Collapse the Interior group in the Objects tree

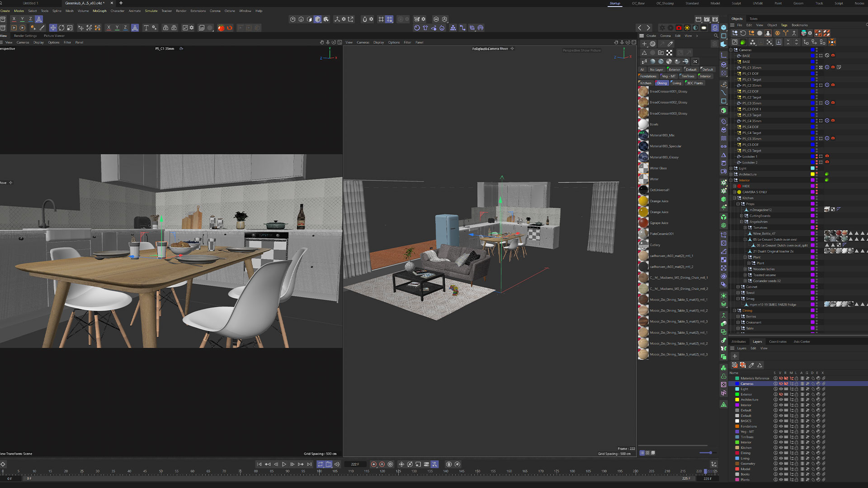click(x=731, y=180)
